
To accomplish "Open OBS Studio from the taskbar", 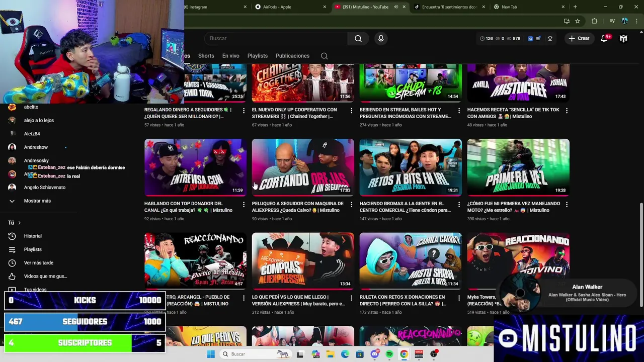I will coord(434,354).
